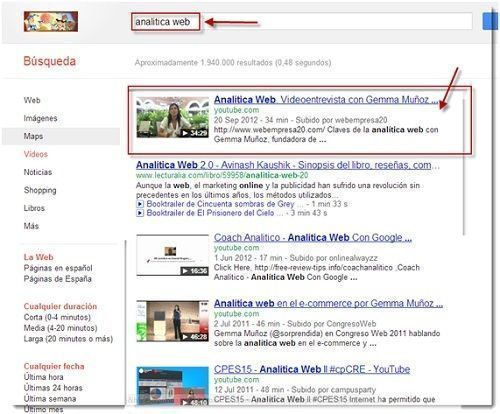500x414 pixels.
Task: Click the search box containing 'analitica web'
Action: pos(302,22)
